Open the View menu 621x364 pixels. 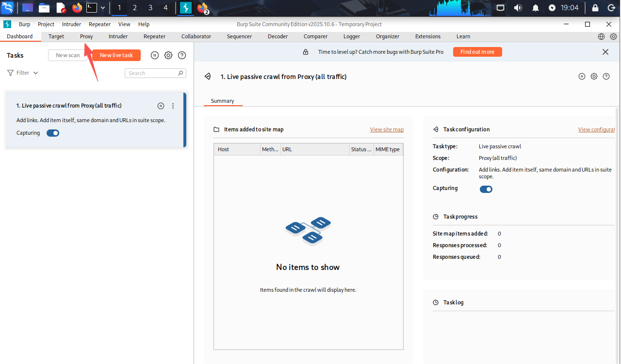[124, 24]
